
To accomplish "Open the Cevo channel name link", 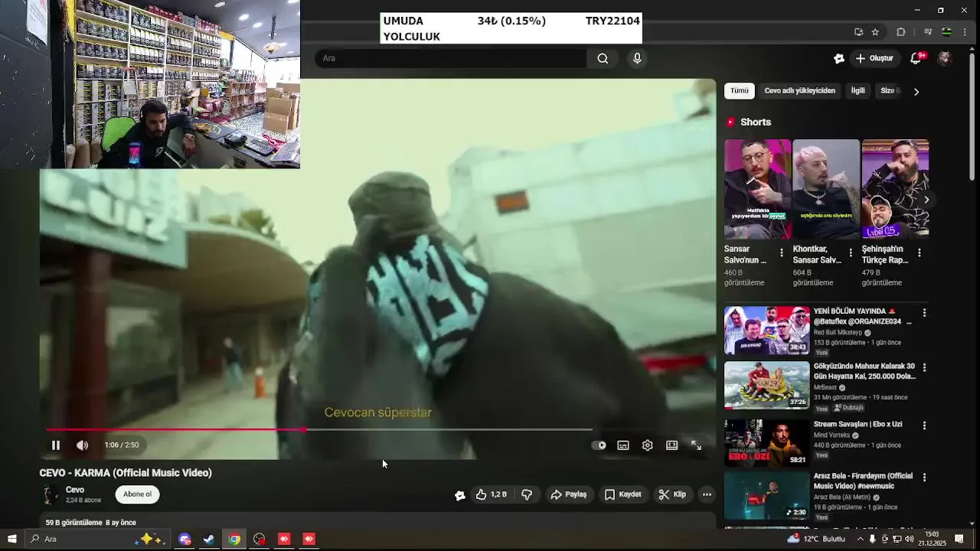I will point(75,490).
